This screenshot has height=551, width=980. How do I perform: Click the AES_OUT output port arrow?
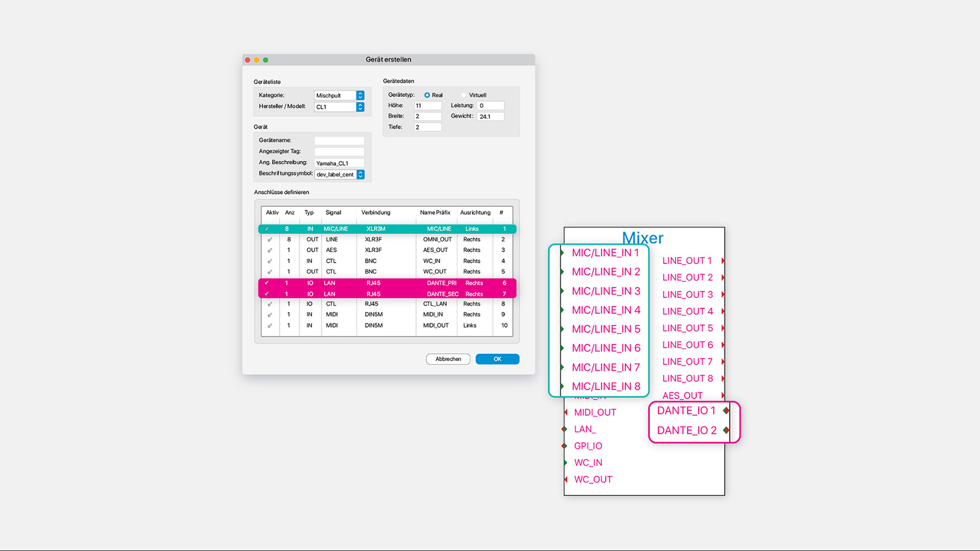pyautogui.click(x=723, y=395)
